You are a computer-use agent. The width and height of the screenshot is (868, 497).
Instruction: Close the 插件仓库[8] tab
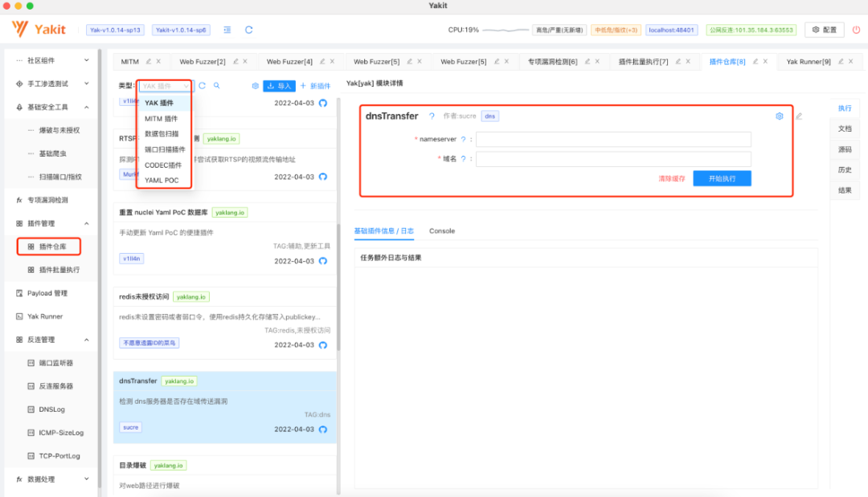tap(765, 61)
